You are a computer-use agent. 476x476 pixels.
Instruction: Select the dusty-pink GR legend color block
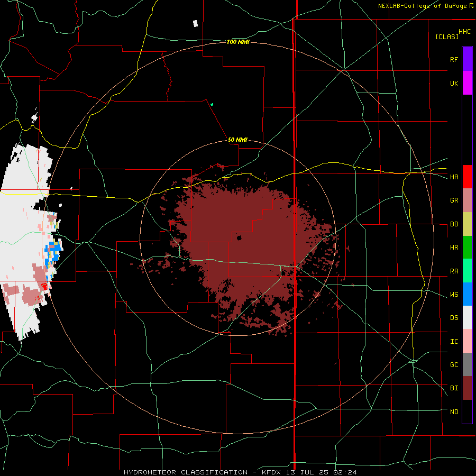click(467, 200)
